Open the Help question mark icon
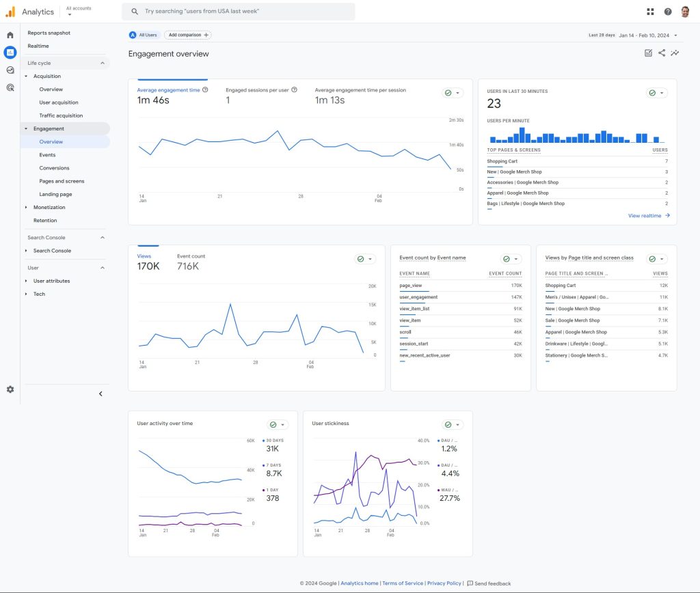Screen dimensions: 700x593 coord(668,12)
